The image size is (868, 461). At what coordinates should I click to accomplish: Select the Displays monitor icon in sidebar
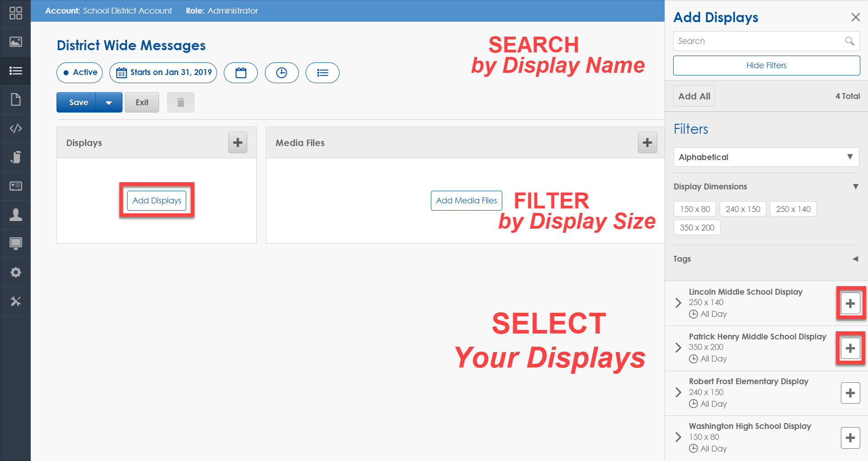pyautogui.click(x=16, y=244)
